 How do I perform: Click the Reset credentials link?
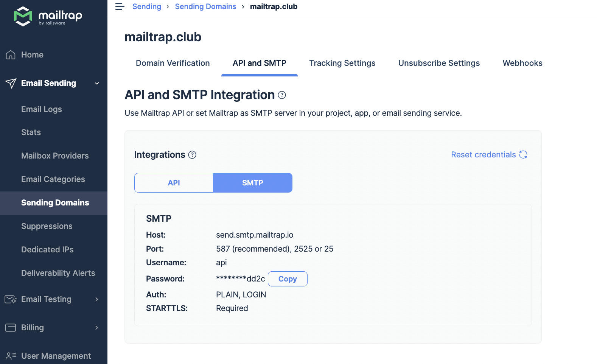483,155
